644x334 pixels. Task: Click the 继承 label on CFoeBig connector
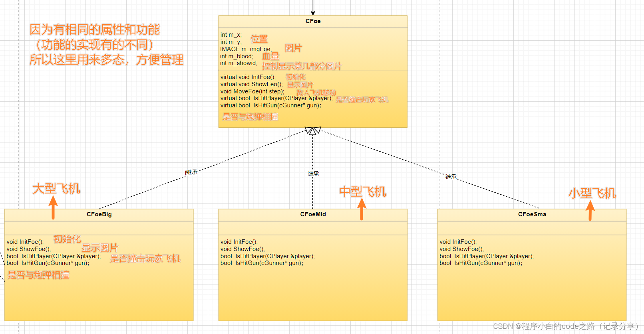[x=192, y=172]
